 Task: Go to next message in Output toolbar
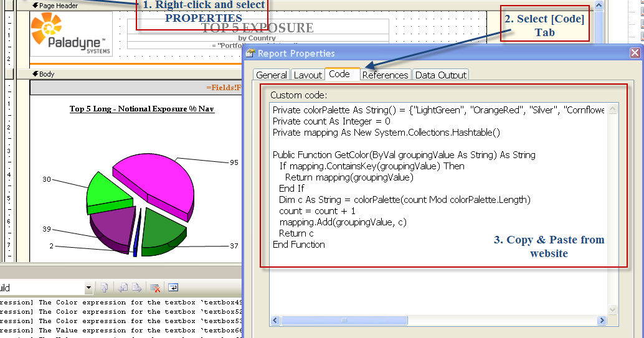click(x=137, y=288)
